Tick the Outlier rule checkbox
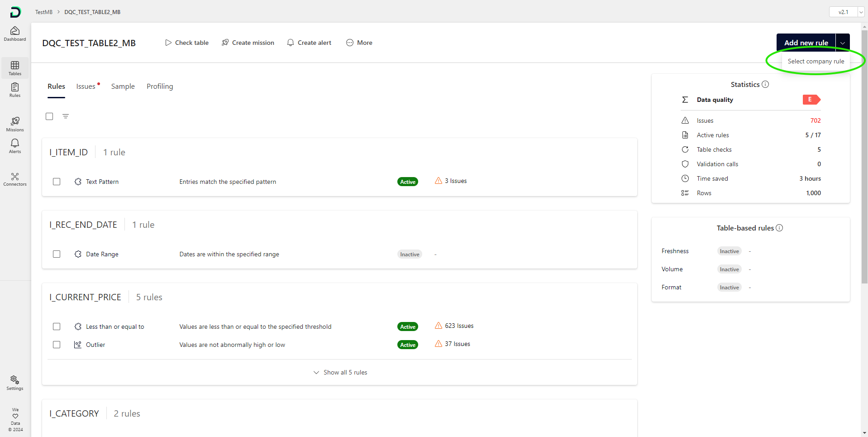The height and width of the screenshot is (437, 868). click(57, 345)
